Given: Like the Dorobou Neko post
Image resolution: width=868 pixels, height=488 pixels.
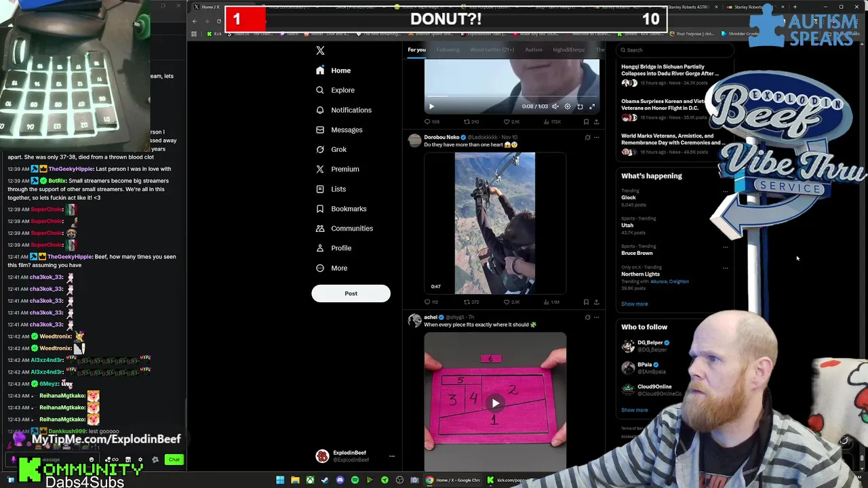Looking at the screenshot, I should [511, 302].
